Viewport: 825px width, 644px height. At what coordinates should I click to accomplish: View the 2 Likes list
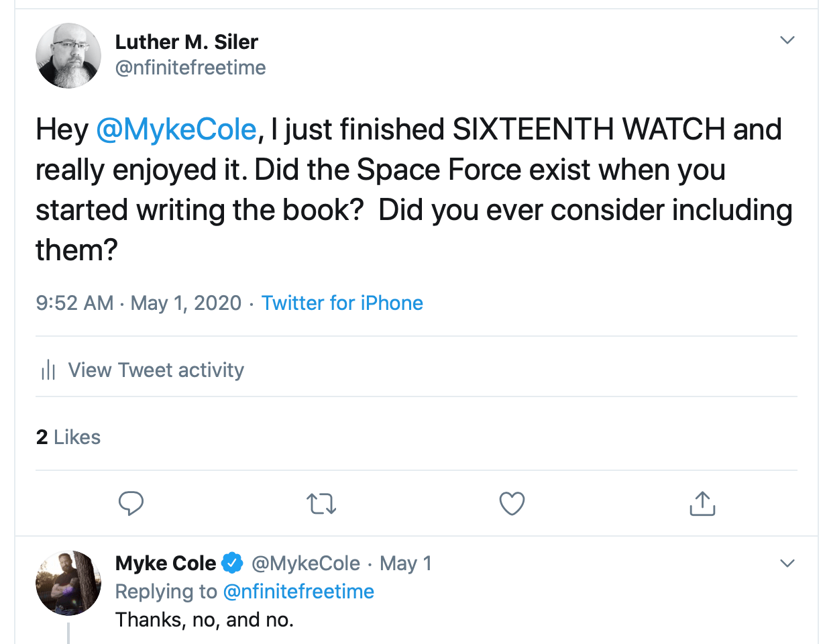click(68, 437)
